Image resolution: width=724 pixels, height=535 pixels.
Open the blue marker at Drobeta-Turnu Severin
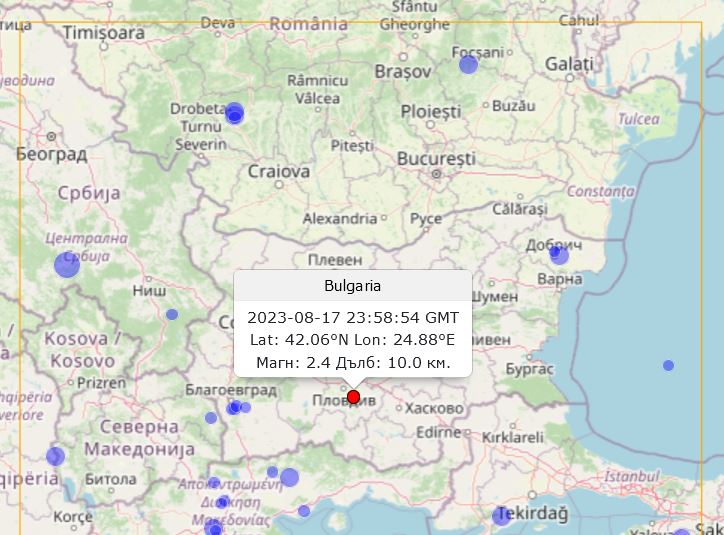[x=234, y=113]
